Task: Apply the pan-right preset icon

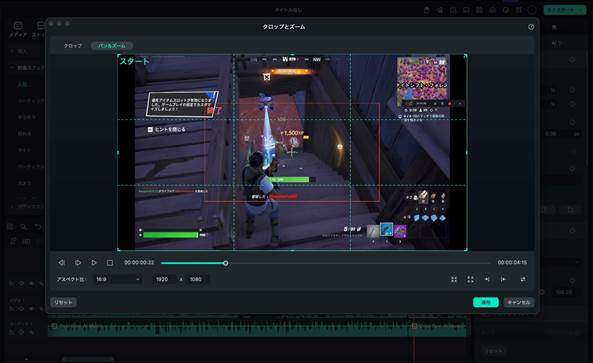Action: [503, 279]
